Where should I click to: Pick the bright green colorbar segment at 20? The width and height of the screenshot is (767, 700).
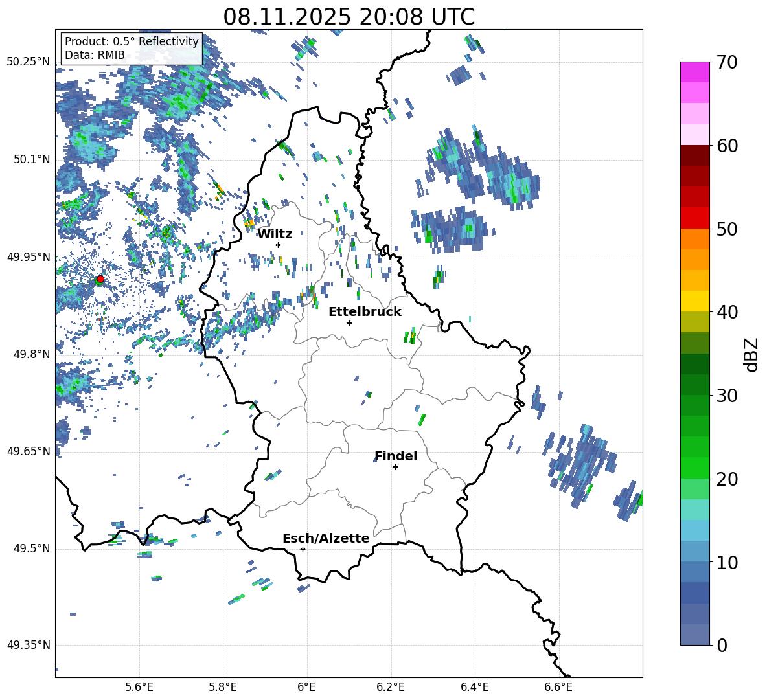click(694, 468)
